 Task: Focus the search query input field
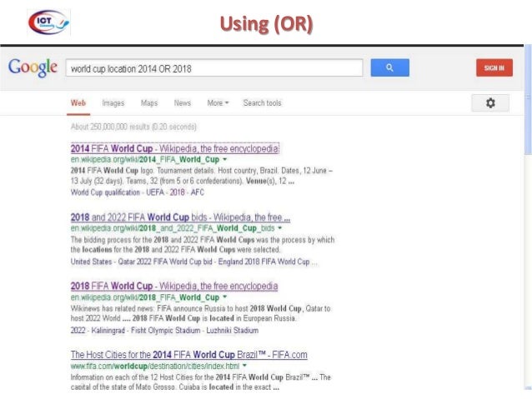(x=214, y=68)
